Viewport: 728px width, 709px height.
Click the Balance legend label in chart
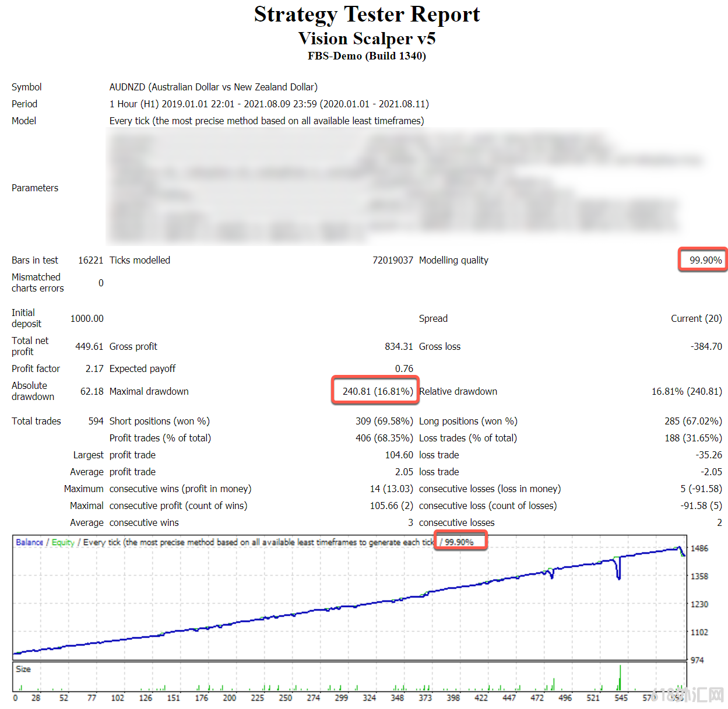[x=29, y=542]
